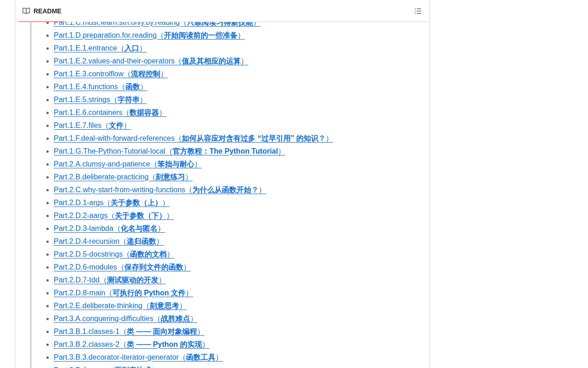
Task: Click the README book icon
Action: click(26, 11)
